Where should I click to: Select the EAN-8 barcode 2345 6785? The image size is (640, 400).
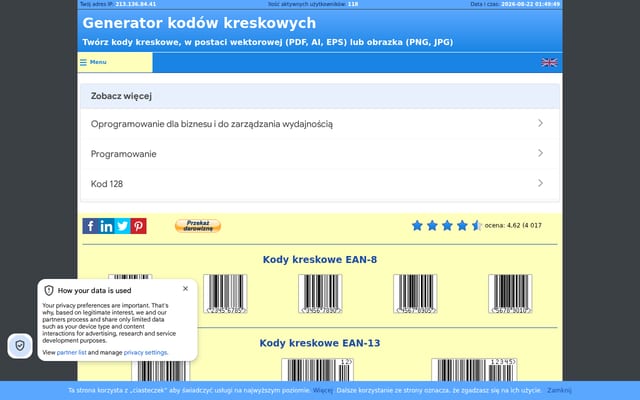click(225, 294)
